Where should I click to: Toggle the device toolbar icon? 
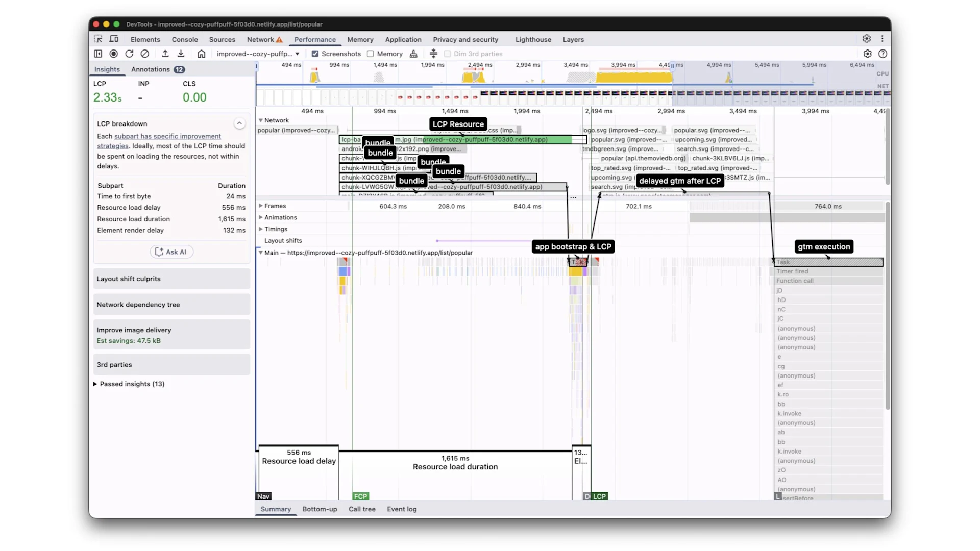114,39
